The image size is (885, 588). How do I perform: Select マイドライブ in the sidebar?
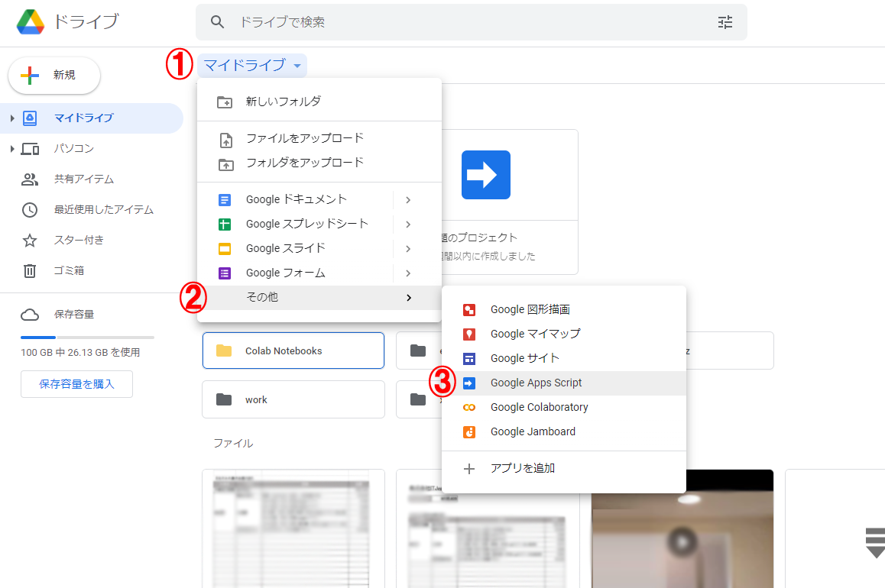pyautogui.click(x=92, y=118)
